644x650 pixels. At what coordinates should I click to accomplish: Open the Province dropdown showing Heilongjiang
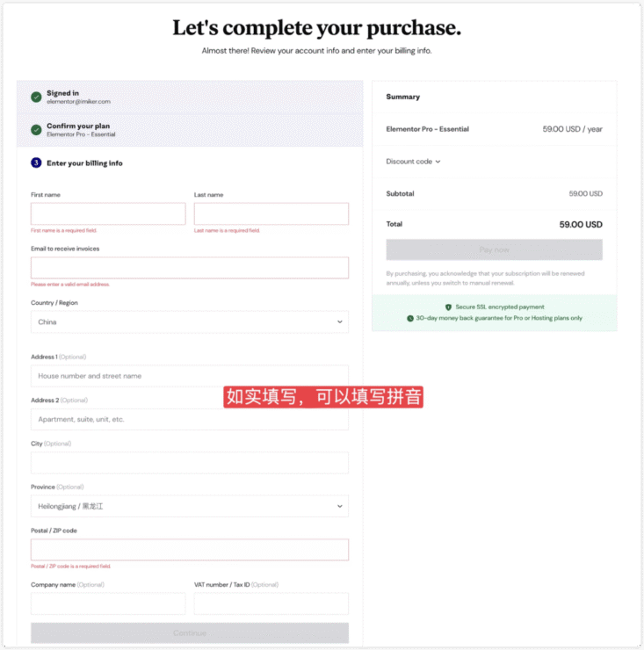pos(190,506)
